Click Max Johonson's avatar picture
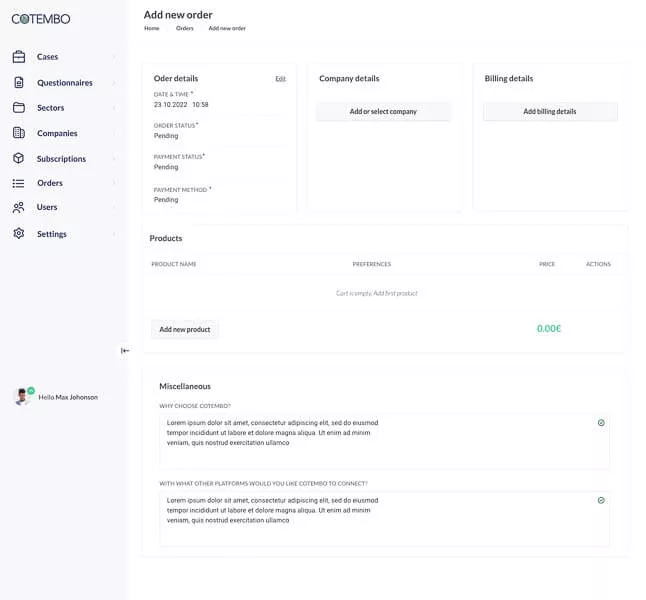 click(22, 397)
